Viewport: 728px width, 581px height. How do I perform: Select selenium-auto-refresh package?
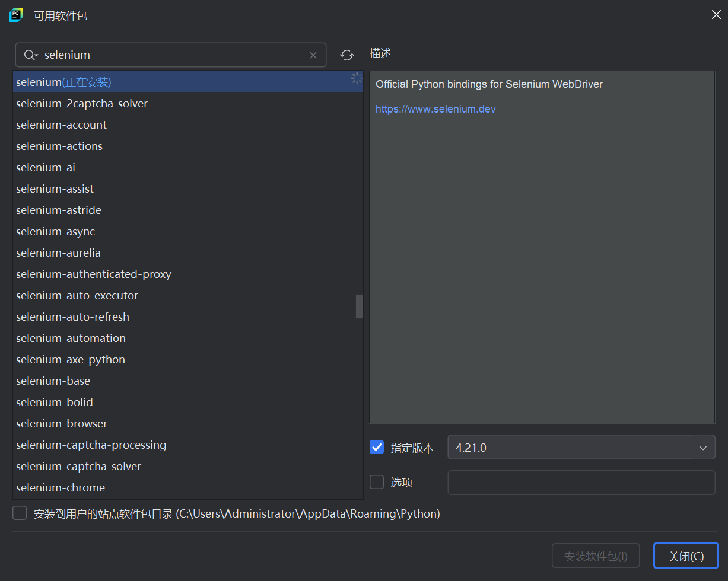(188, 317)
